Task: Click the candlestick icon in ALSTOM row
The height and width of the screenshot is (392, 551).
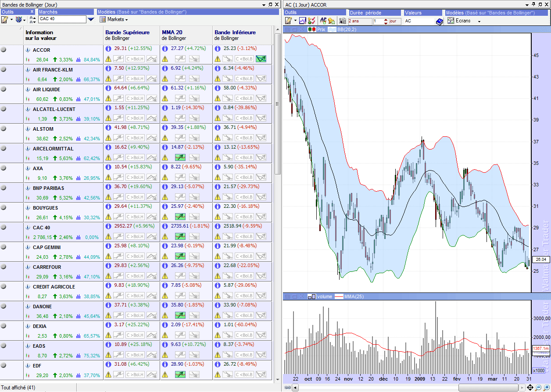Action: (28, 139)
